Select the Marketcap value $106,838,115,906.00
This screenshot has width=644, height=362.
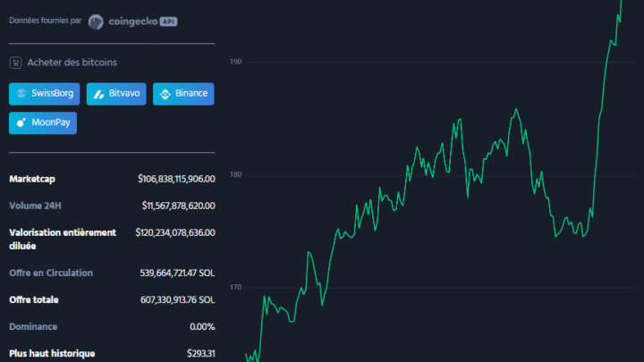pos(176,180)
